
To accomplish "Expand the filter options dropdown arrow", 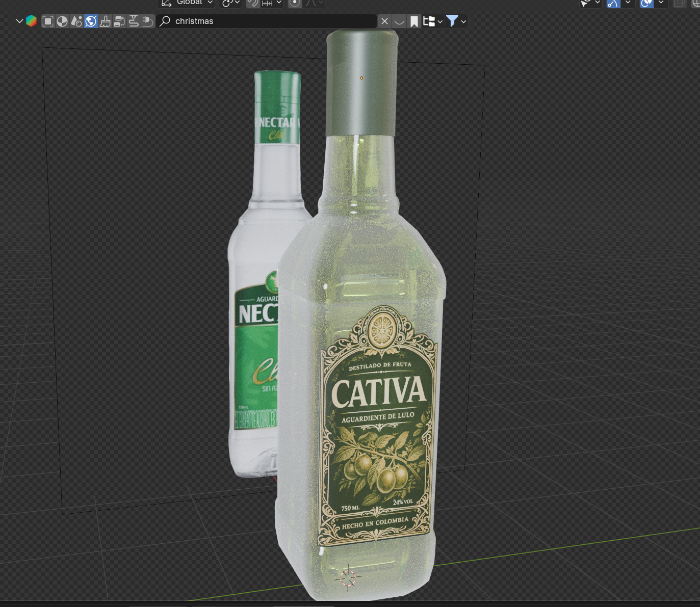I will click(x=463, y=21).
